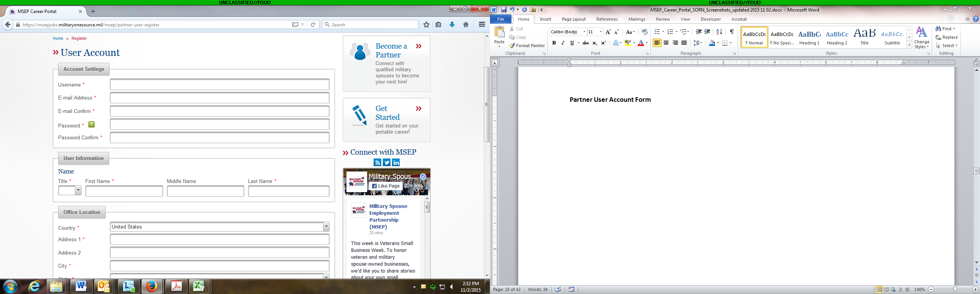The width and height of the screenshot is (980, 294).
Task: Click the yellow text highlight color swatch
Action: (x=627, y=43)
